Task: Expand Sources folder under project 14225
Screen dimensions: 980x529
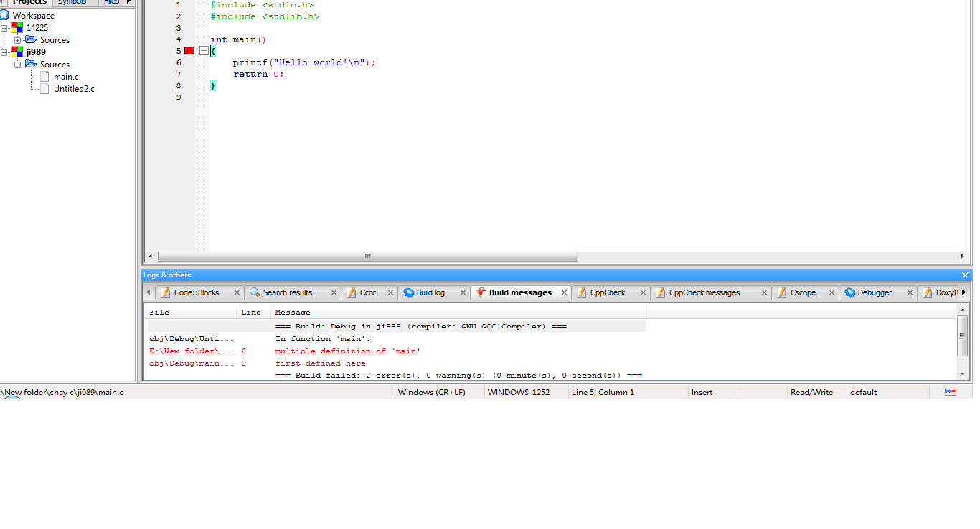Action: pyautogui.click(x=17, y=40)
